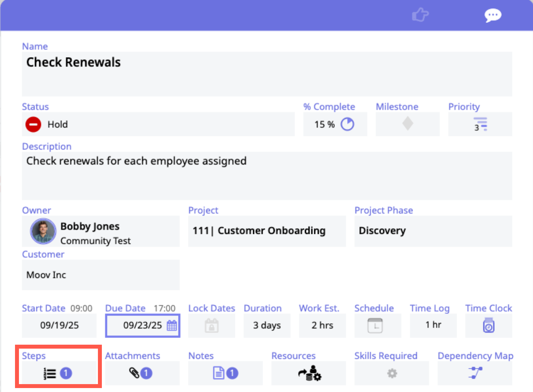
Task: Open Skills Required gear icon
Action: [x=392, y=373]
